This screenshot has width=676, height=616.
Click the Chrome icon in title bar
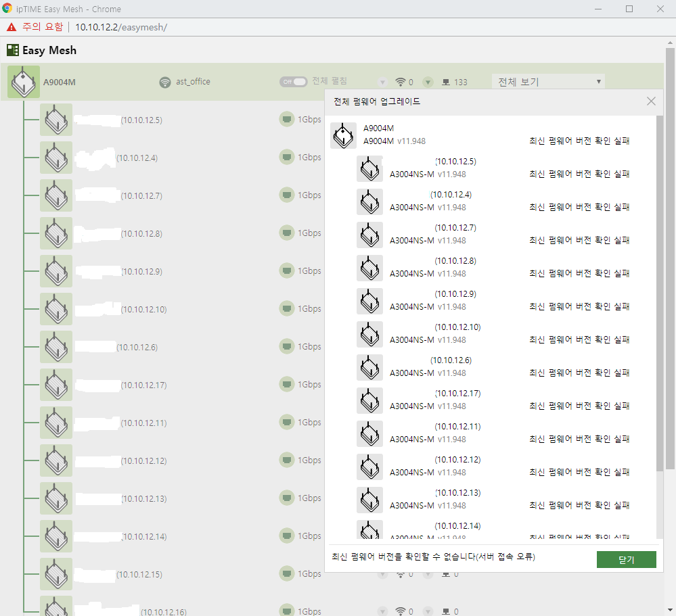7,8
